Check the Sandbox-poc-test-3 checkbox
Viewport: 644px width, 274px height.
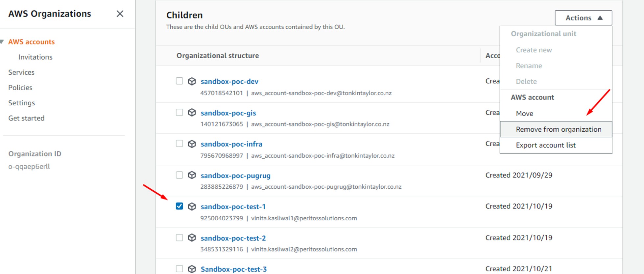click(x=179, y=269)
